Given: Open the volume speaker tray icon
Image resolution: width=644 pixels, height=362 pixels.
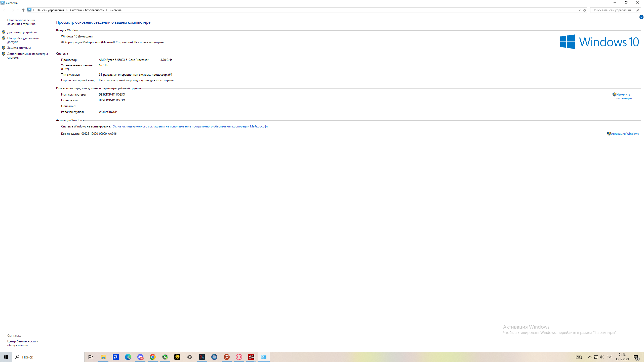Looking at the screenshot, I should (602, 357).
